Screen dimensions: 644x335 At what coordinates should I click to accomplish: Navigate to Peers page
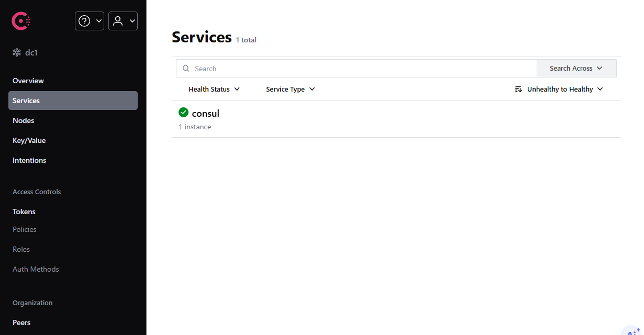pos(21,322)
